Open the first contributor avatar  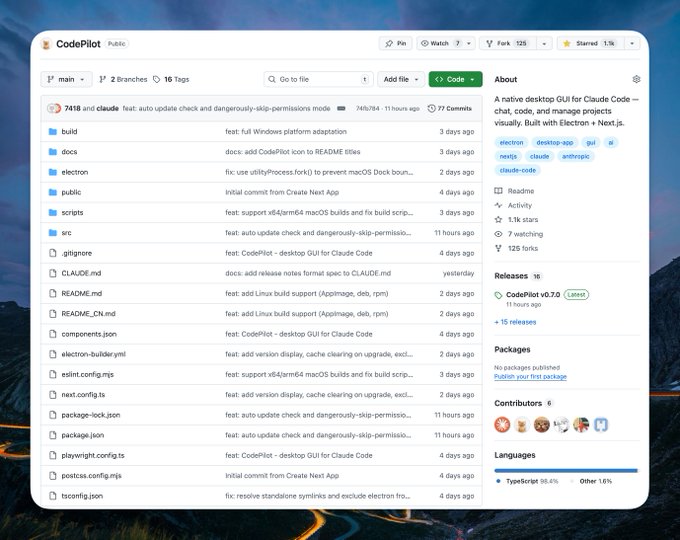[x=502, y=425]
